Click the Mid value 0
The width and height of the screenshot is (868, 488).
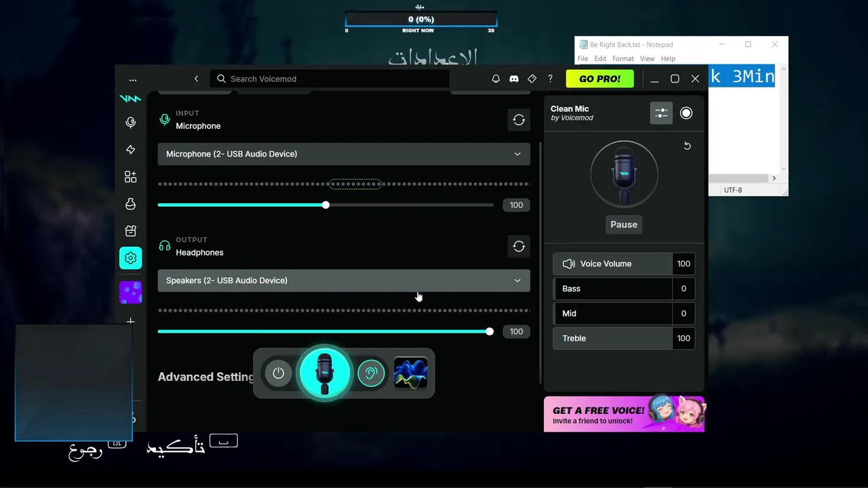pyautogui.click(x=684, y=313)
